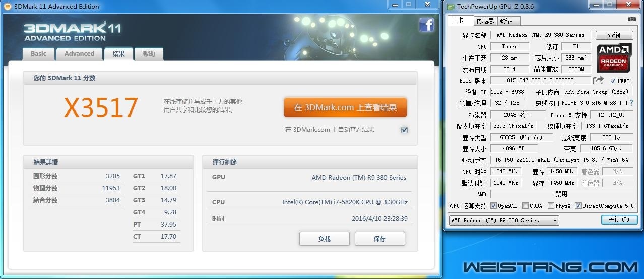Click the orange 在 3DMark.com 上查看结果 button

(345, 107)
